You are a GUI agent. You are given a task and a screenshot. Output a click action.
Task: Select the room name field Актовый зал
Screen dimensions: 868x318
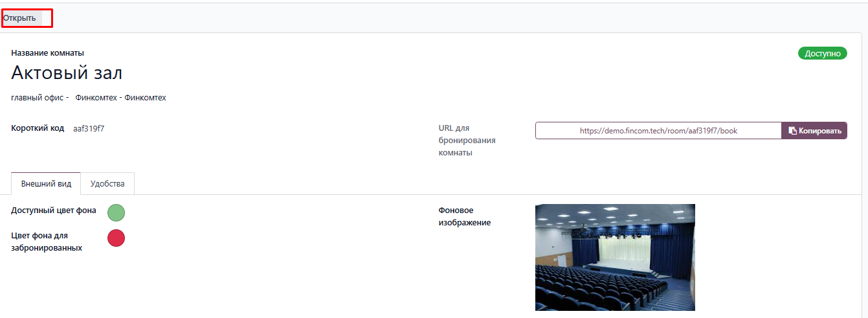pos(67,73)
